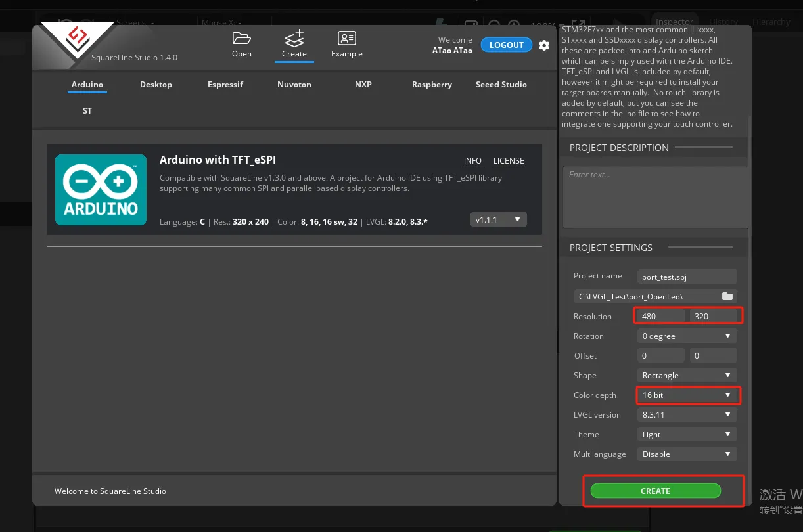
Task: Click the Arduino logo thumbnail
Action: coord(101,190)
